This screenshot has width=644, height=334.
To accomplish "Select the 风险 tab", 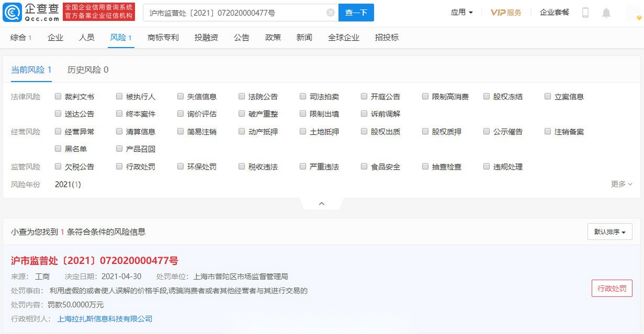I will (x=121, y=38).
